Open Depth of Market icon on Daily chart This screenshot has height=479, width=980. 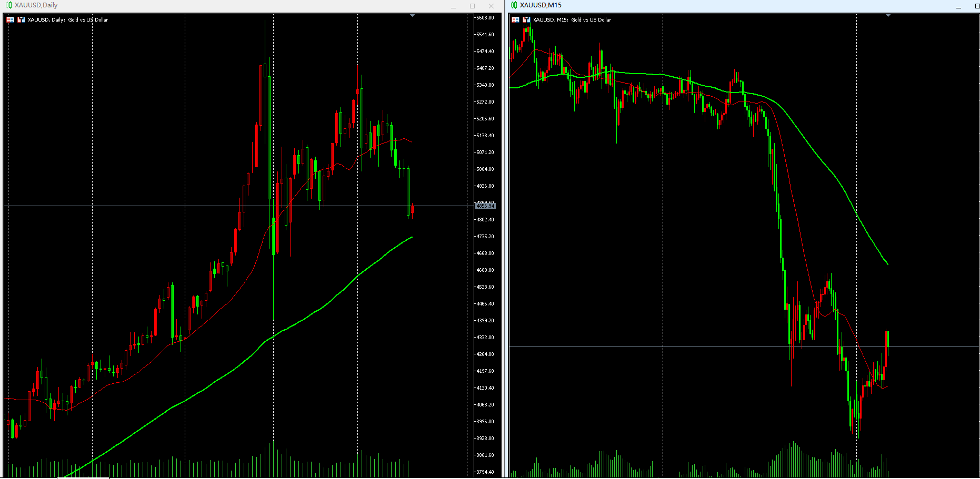pos(21,20)
